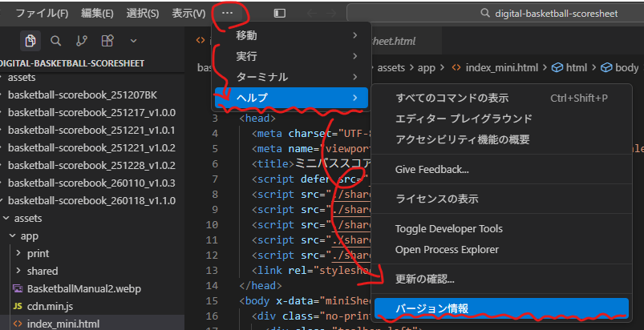This screenshot has height=330, width=644.
Task: Collapse the nested assets folder chevron
Action: coord(6,219)
